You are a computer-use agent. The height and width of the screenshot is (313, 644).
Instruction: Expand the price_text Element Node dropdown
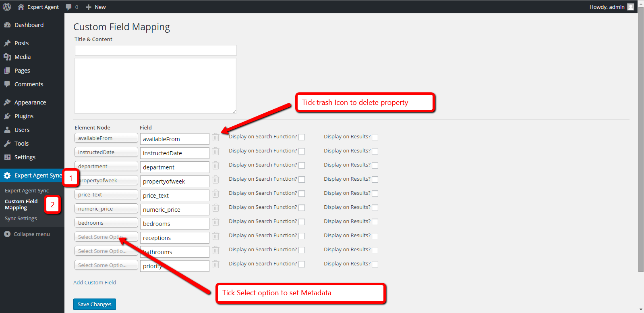(x=106, y=194)
